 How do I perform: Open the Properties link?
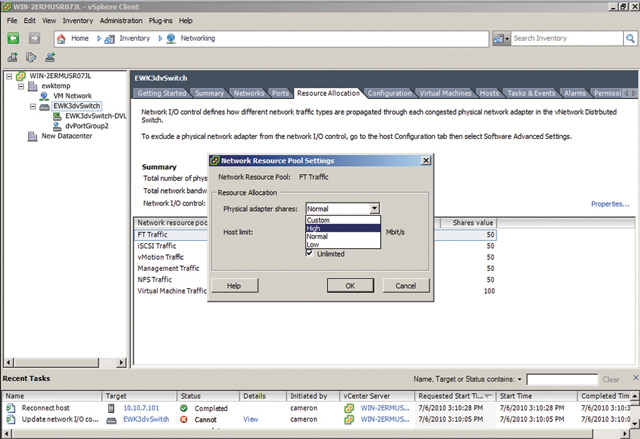coord(610,204)
